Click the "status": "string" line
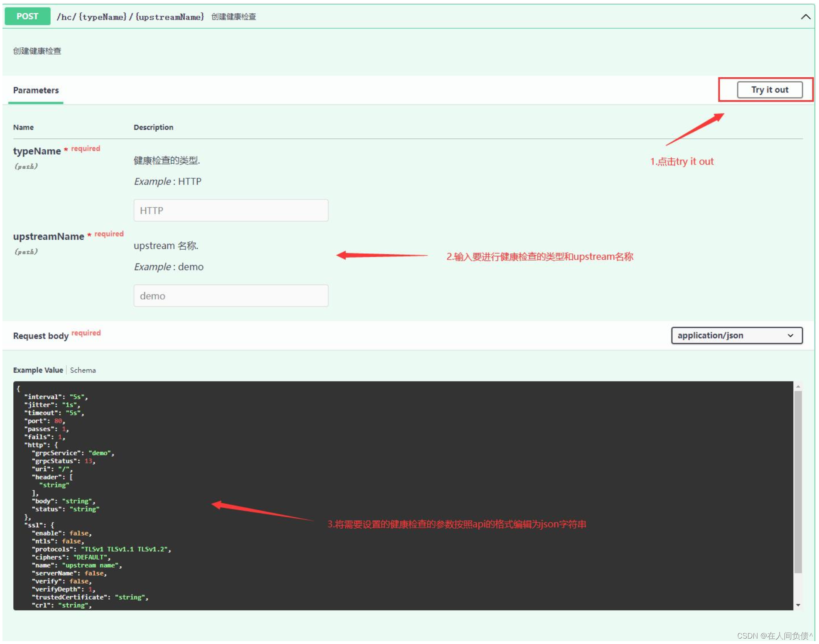The image size is (819, 644). [66, 509]
